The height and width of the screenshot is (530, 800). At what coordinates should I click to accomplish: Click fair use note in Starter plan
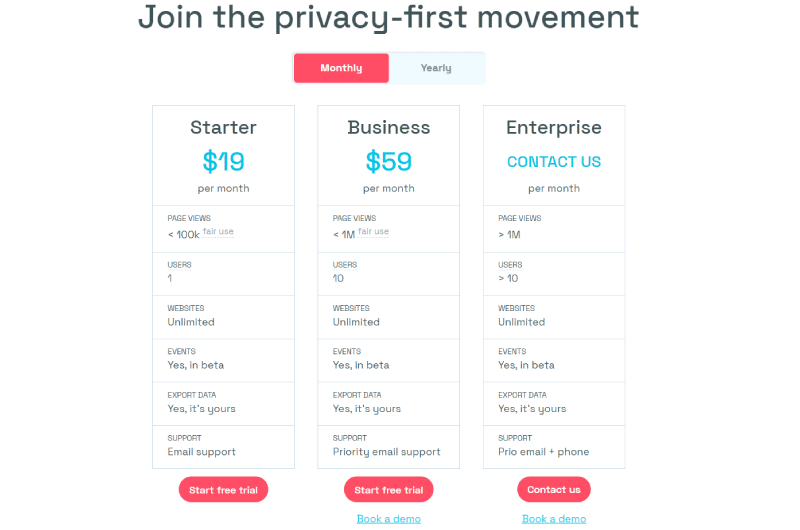(218, 232)
